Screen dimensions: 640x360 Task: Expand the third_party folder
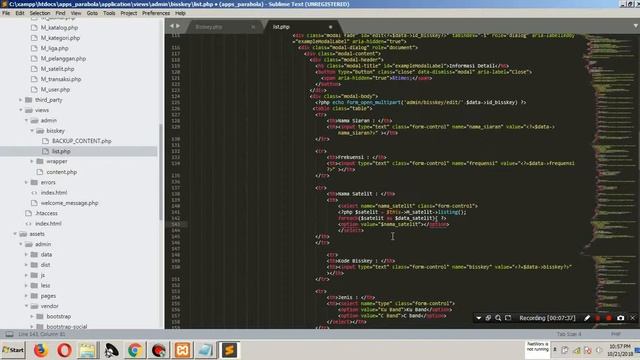pos(20,100)
